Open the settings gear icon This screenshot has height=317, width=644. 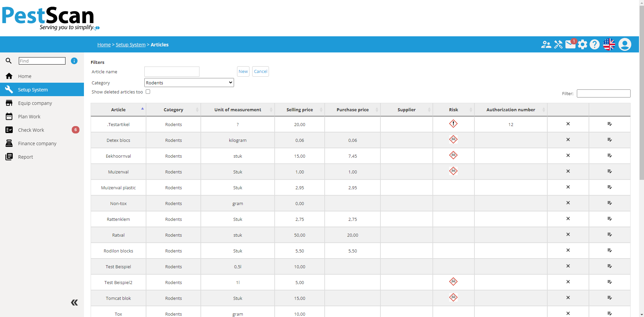[x=583, y=44]
